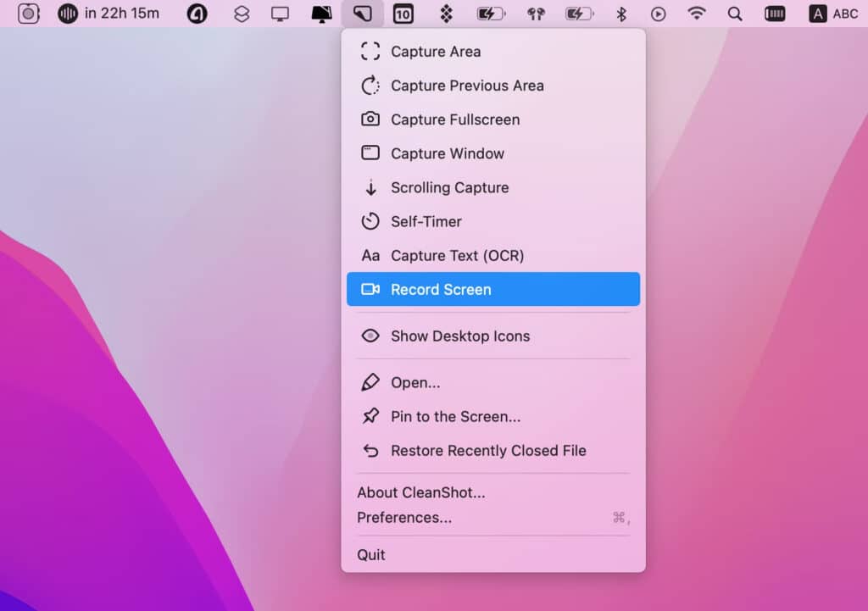Click the layered stack icon in menu bar

242,14
